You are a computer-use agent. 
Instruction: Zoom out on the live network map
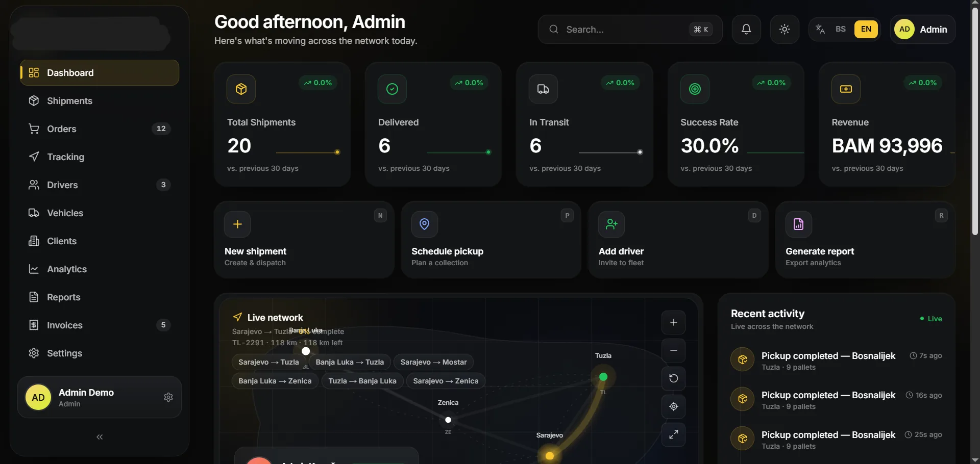pos(674,350)
